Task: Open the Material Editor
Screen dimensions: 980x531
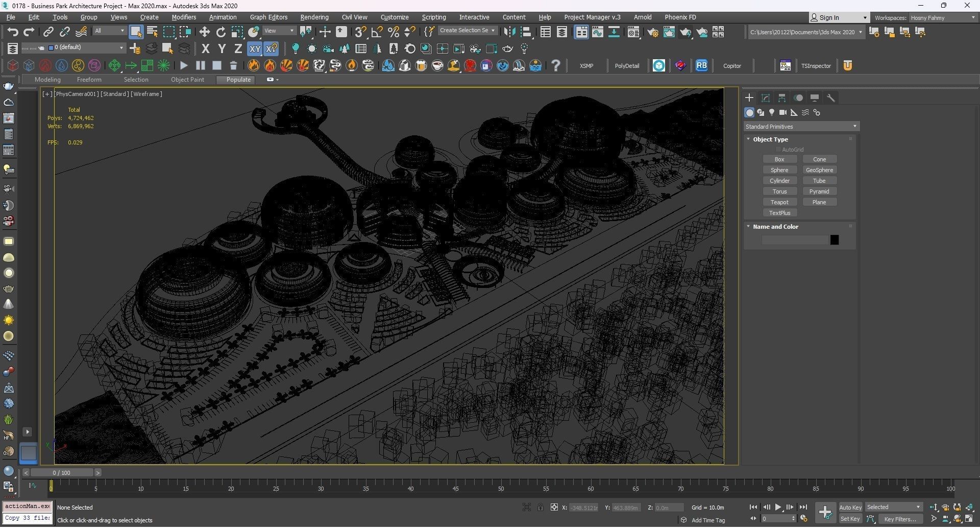Action: click(x=633, y=32)
